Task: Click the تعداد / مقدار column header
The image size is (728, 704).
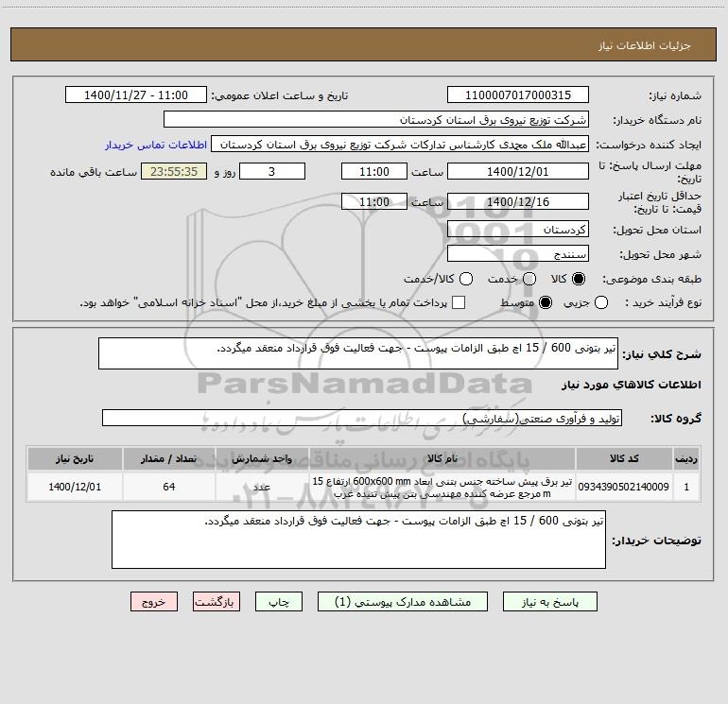Action: [x=169, y=459]
